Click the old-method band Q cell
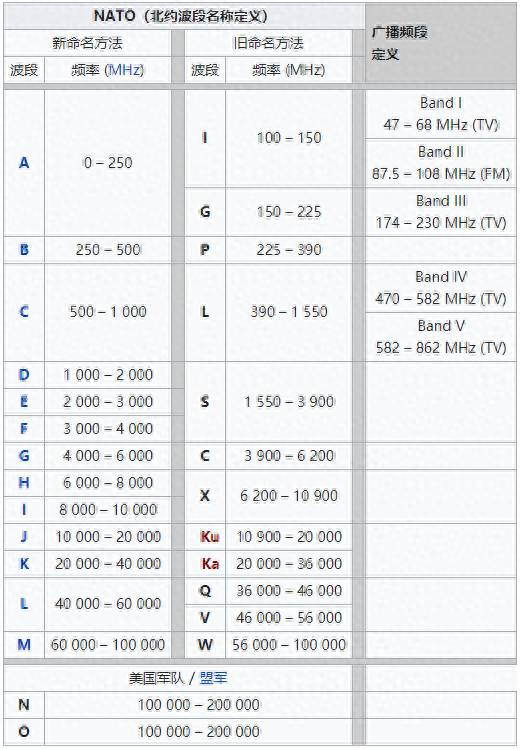Viewport: 521px width, 750px height. (205, 591)
